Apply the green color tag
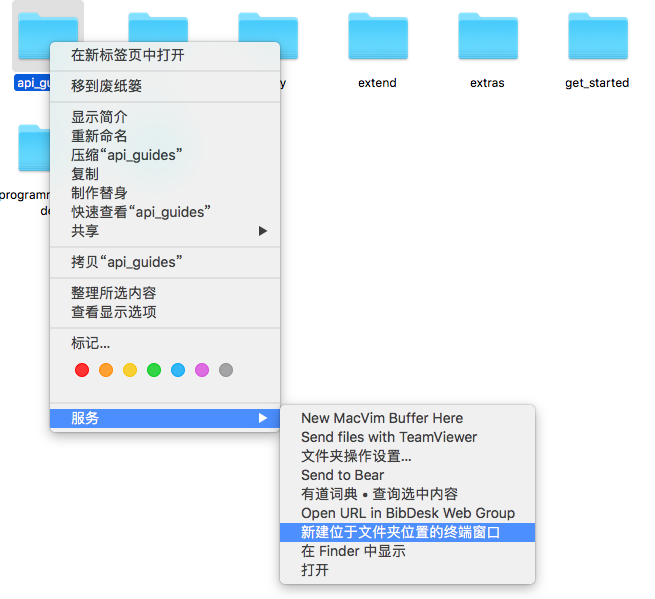This screenshot has height=599, width=655. (154, 370)
